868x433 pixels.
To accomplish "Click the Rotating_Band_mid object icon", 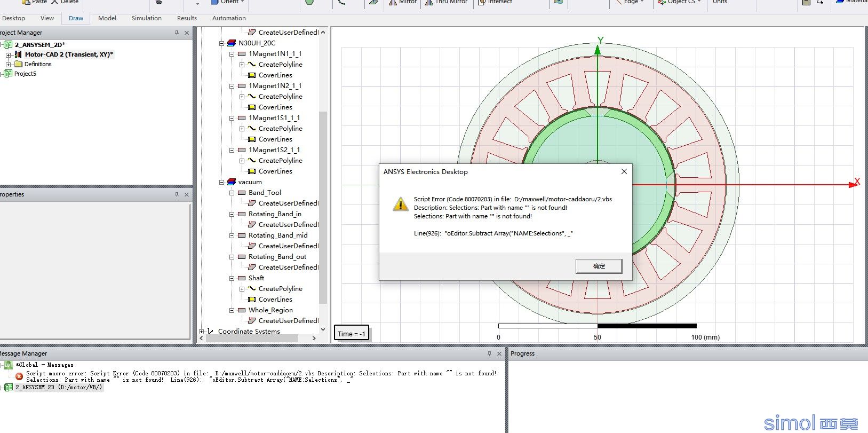I will pos(242,235).
